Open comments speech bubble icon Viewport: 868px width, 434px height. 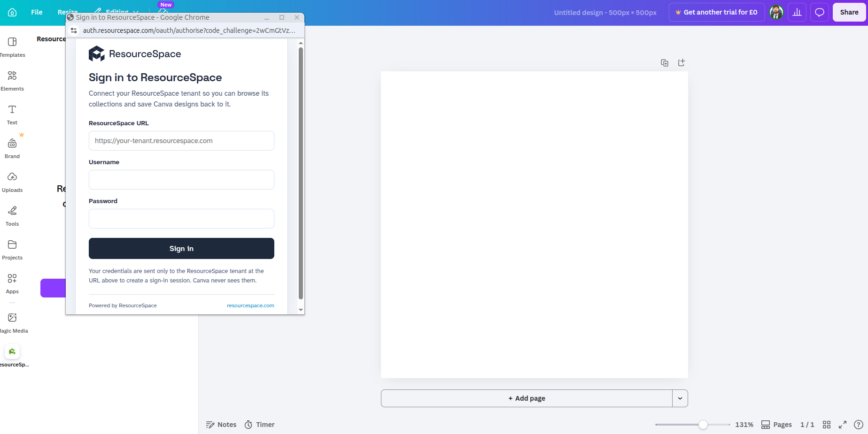pyautogui.click(x=820, y=12)
